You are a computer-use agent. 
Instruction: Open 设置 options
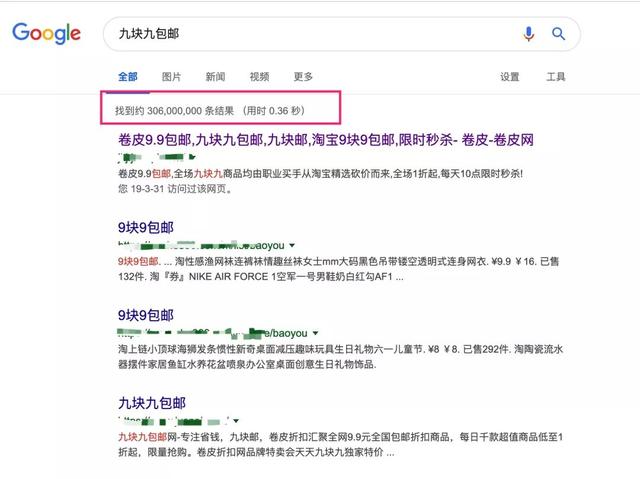[x=510, y=77]
